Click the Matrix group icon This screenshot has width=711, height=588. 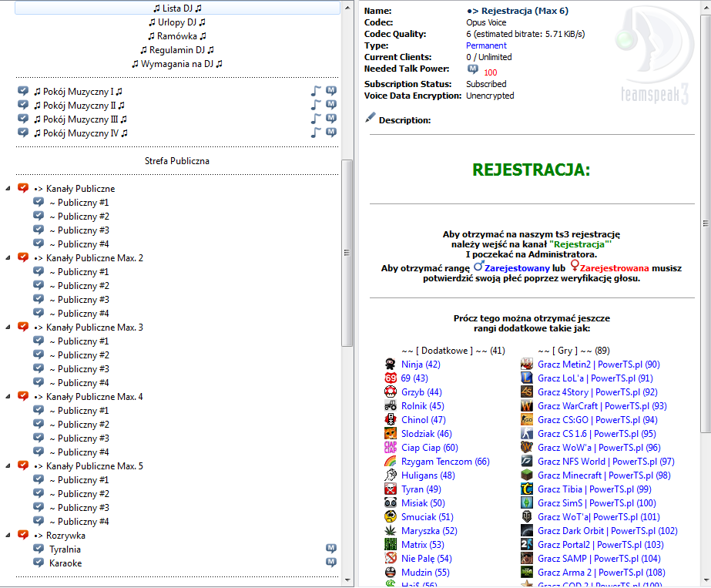391,544
